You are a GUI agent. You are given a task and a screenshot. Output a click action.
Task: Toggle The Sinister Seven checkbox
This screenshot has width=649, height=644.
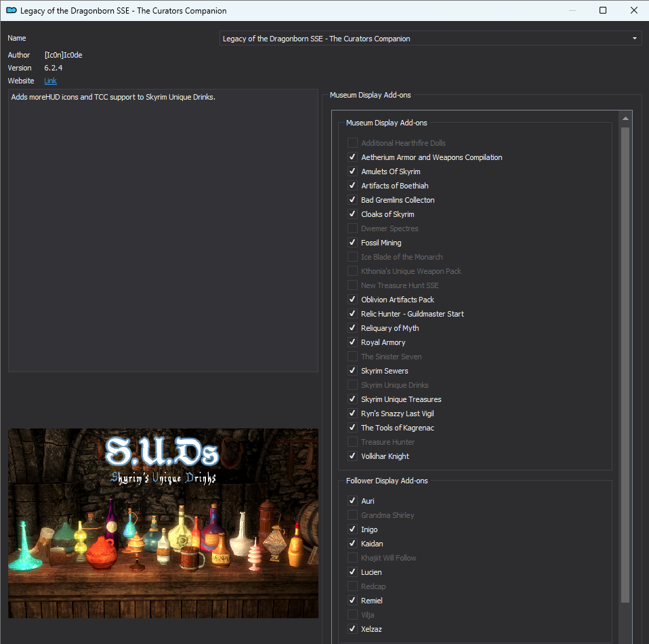(352, 356)
